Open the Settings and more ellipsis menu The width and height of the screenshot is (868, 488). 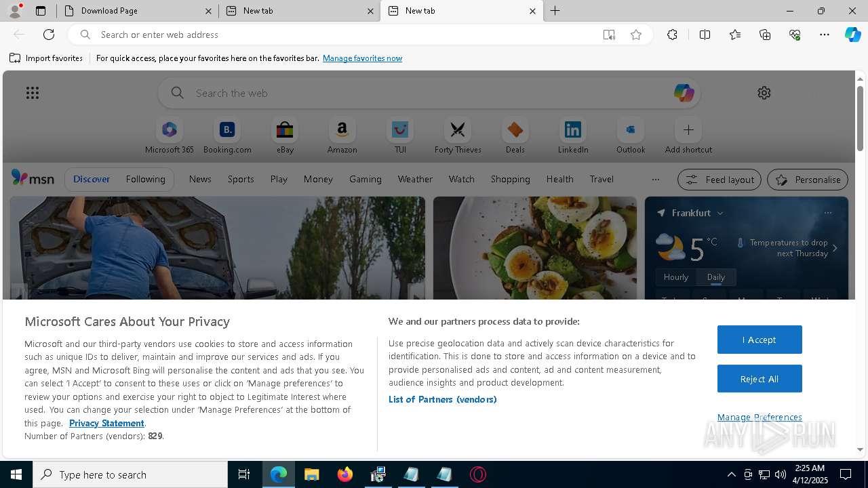pos(825,35)
